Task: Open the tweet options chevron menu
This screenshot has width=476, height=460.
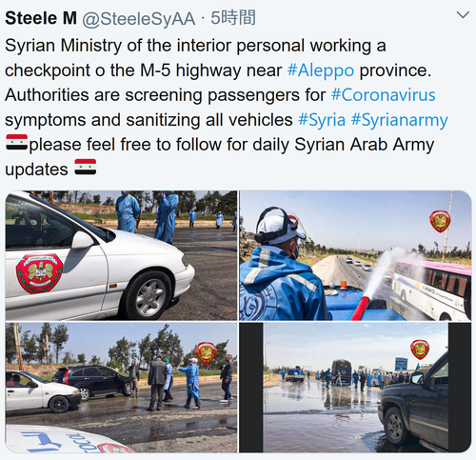Action: (x=462, y=14)
